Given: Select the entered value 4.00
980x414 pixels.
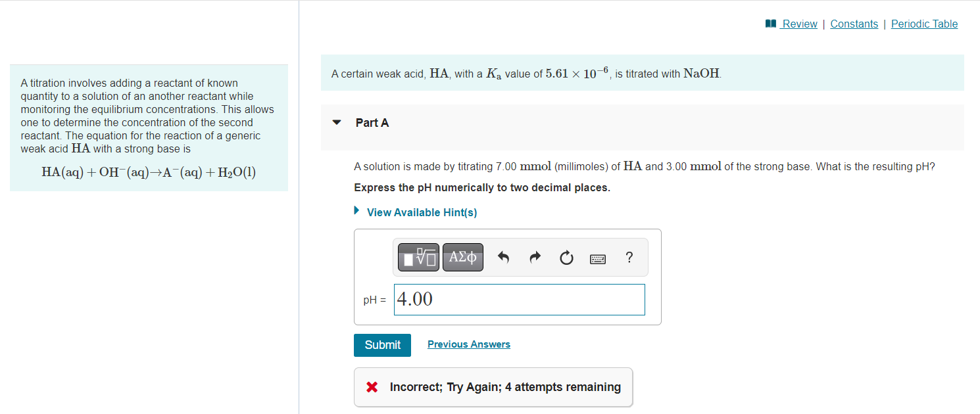Looking at the screenshot, I should pos(414,299).
